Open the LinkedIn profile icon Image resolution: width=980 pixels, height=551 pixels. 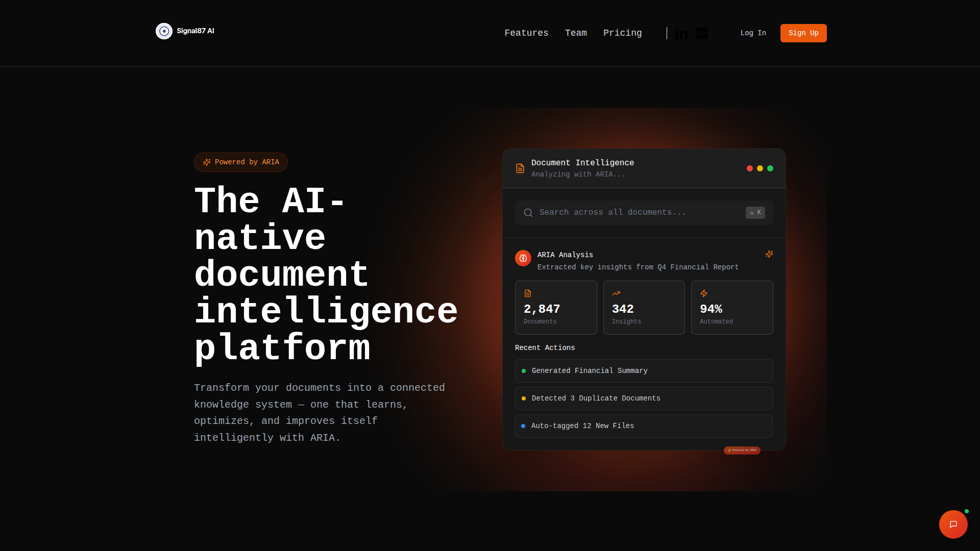681,34
